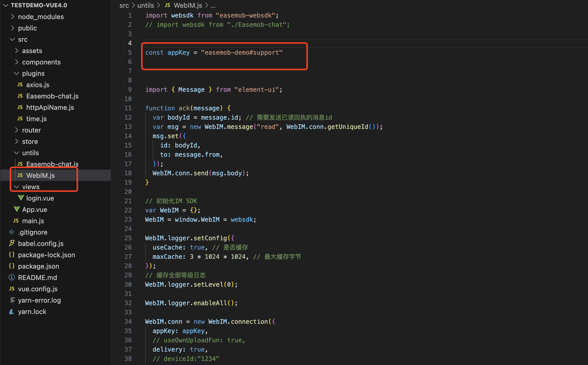Screen dimensions: 588x365
Task: Collapse the views folder
Action: pyautogui.click(x=16, y=187)
